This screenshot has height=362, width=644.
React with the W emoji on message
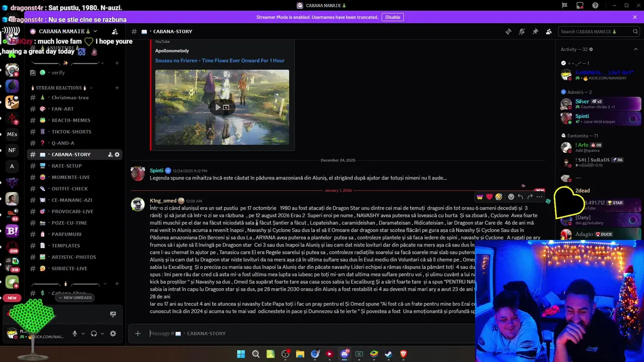pos(479,197)
